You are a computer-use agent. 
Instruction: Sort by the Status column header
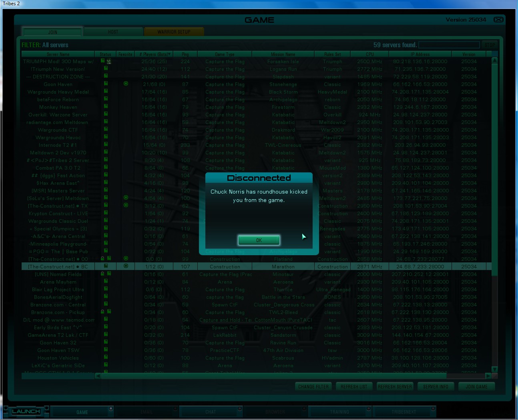(x=105, y=54)
